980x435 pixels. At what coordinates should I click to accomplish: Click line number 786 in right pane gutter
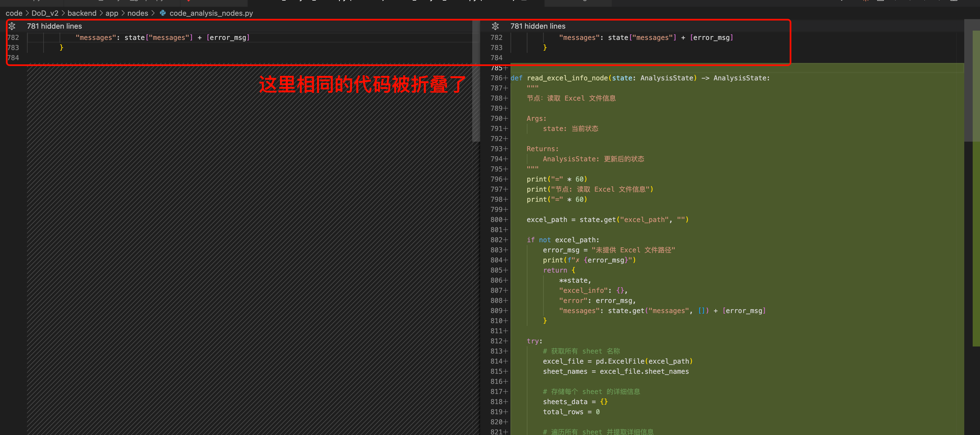[x=496, y=78]
